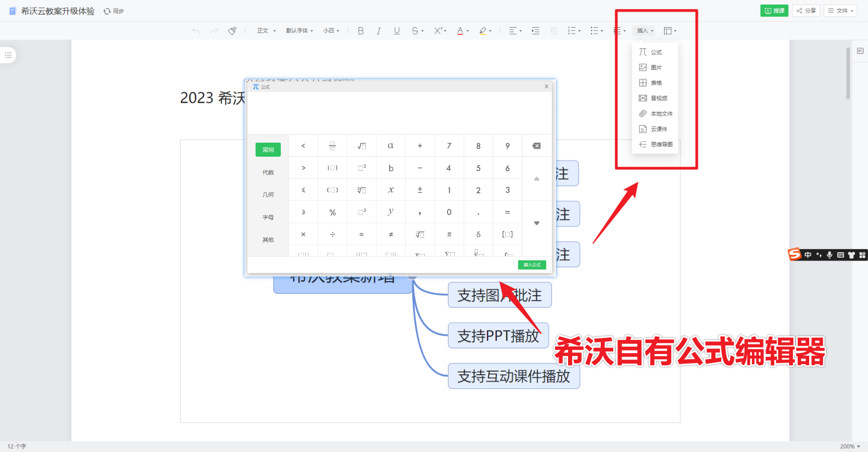Select the 常用 formula category
The image size is (868, 452).
point(268,150)
